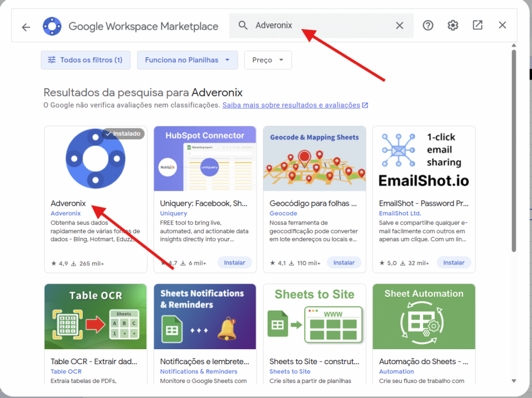
Task: Install the EmailShot add-on
Action: click(454, 262)
